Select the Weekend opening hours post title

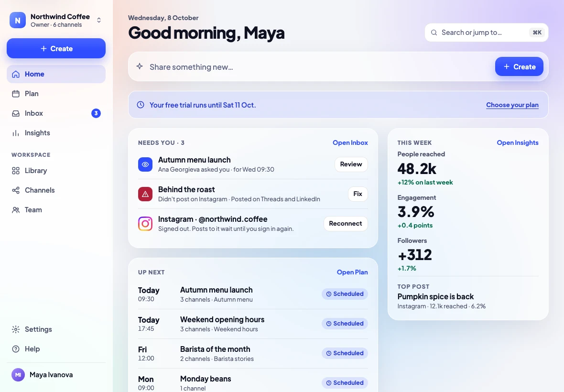click(x=222, y=320)
